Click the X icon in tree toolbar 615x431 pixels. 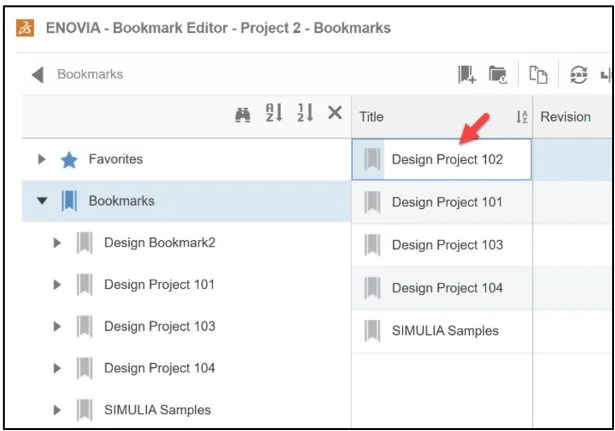tap(334, 116)
